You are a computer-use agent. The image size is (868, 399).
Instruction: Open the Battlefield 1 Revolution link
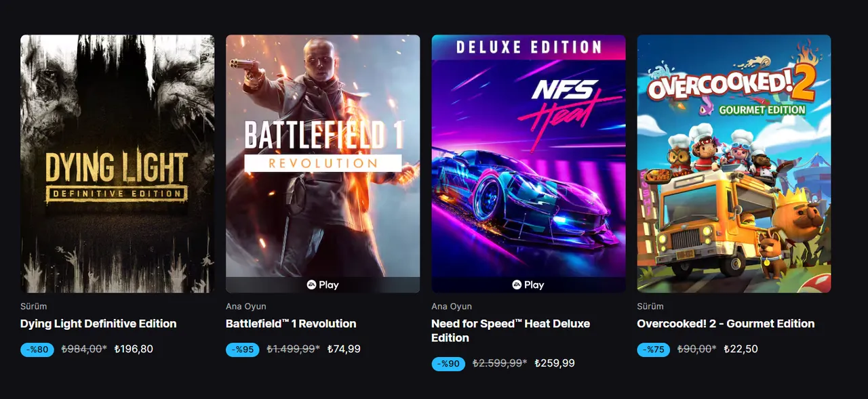coord(291,324)
